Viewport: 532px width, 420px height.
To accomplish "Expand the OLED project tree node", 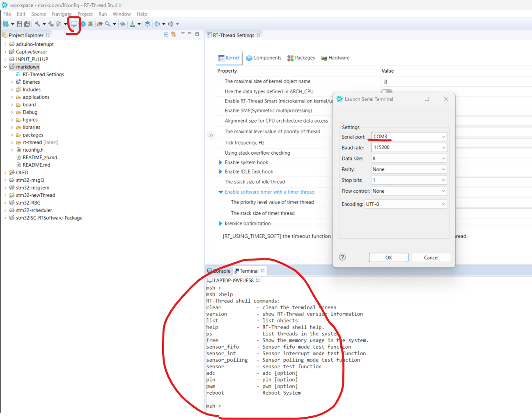I will pyautogui.click(x=5, y=173).
